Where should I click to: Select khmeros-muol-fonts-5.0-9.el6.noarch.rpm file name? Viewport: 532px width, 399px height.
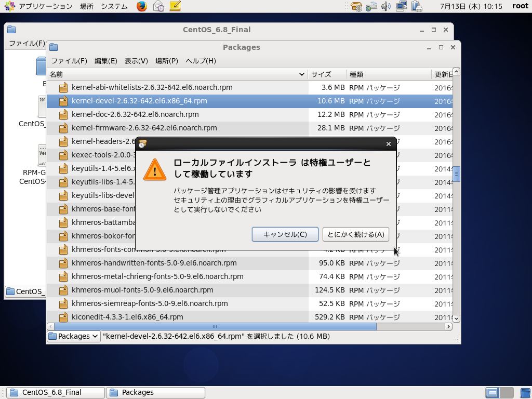coord(142,290)
